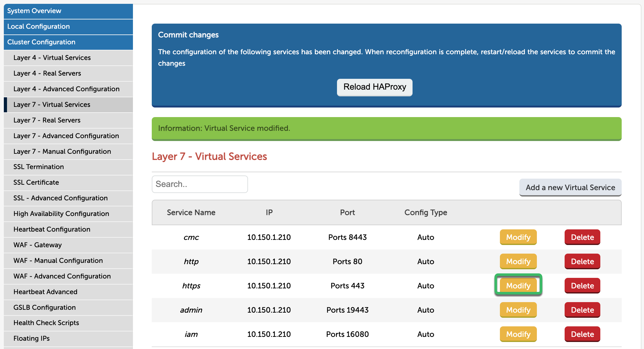Click the Config Type column header
This screenshot has height=349, width=644.
[x=426, y=212]
